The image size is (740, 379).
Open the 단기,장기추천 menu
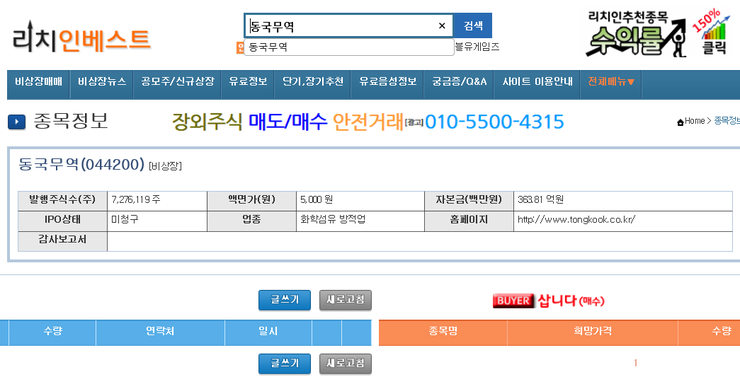pyautogui.click(x=313, y=82)
